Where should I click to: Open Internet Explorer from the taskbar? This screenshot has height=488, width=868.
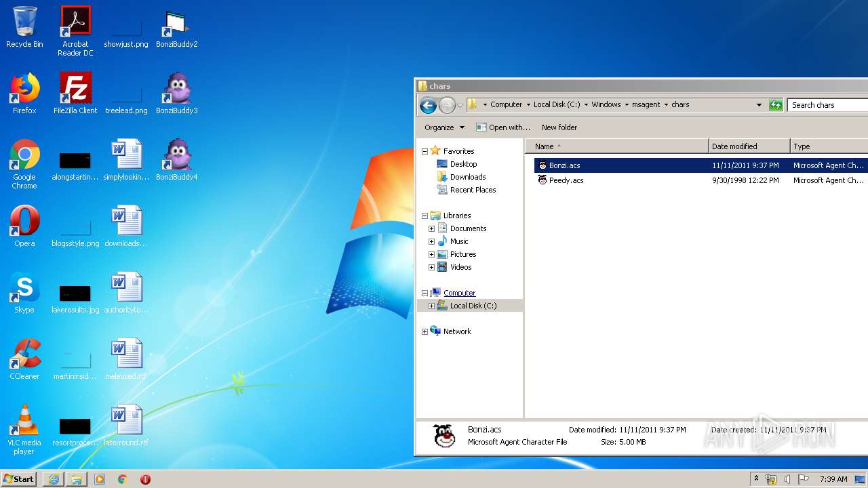click(x=54, y=479)
